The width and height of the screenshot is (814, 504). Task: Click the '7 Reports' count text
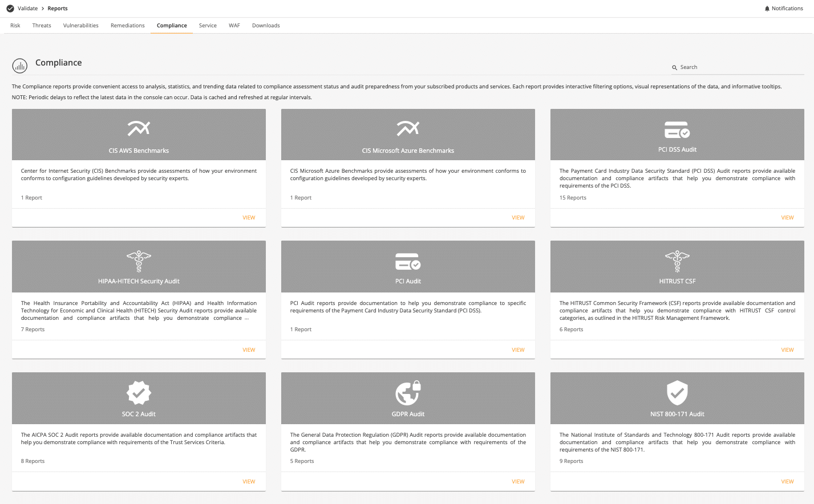point(33,330)
